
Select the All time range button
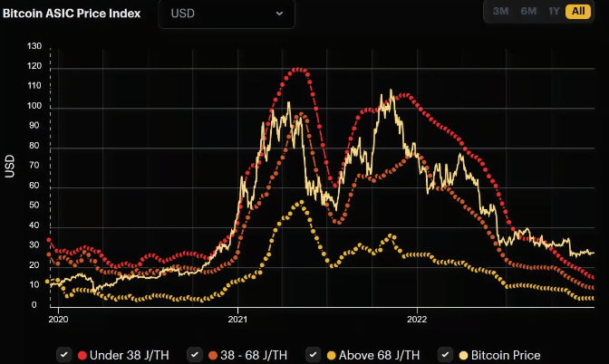point(577,11)
